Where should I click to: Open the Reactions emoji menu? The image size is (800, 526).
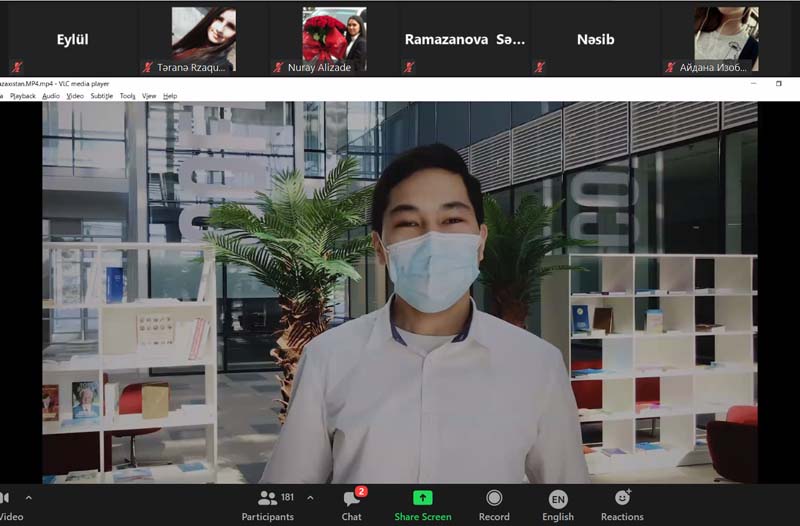pos(622,503)
